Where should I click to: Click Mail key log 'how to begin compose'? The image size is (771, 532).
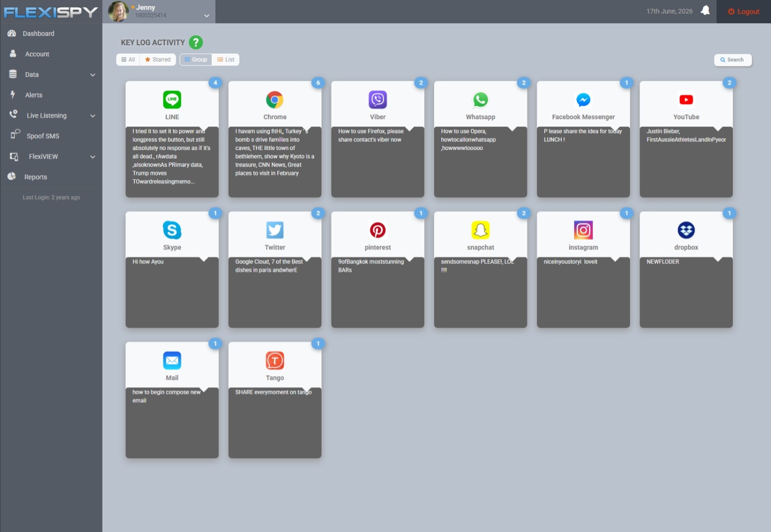coord(166,396)
